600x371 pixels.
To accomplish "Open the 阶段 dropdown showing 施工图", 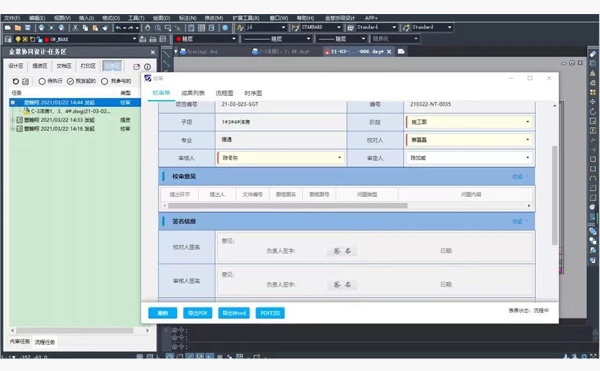I will click(469, 122).
